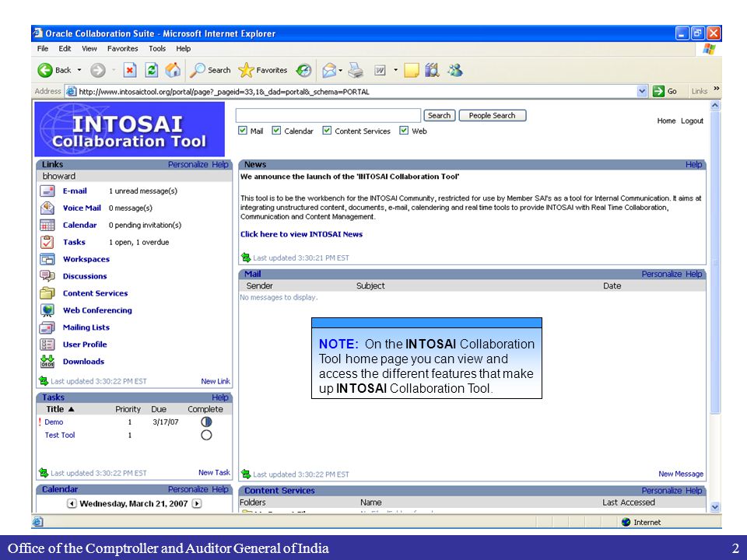Click the Discussions speech bubbles icon
Image resolution: width=747 pixels, height=560 pixels.
[x=47, y=276]
